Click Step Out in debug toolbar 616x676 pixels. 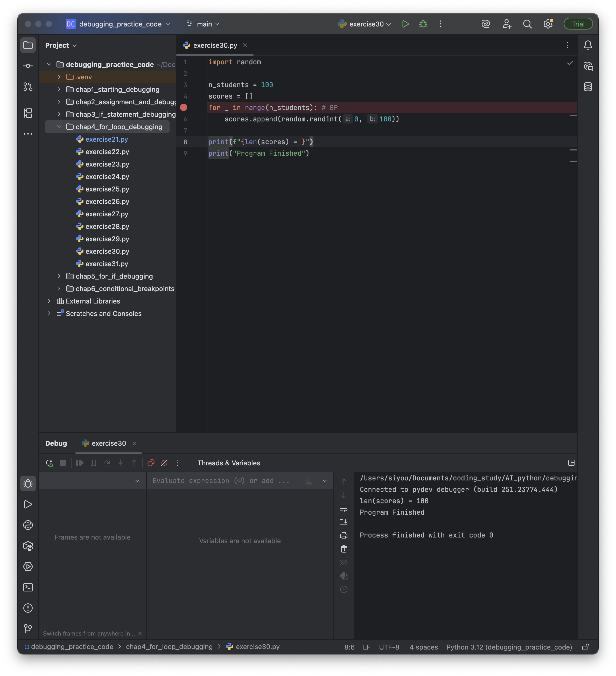tap(133, 463)
